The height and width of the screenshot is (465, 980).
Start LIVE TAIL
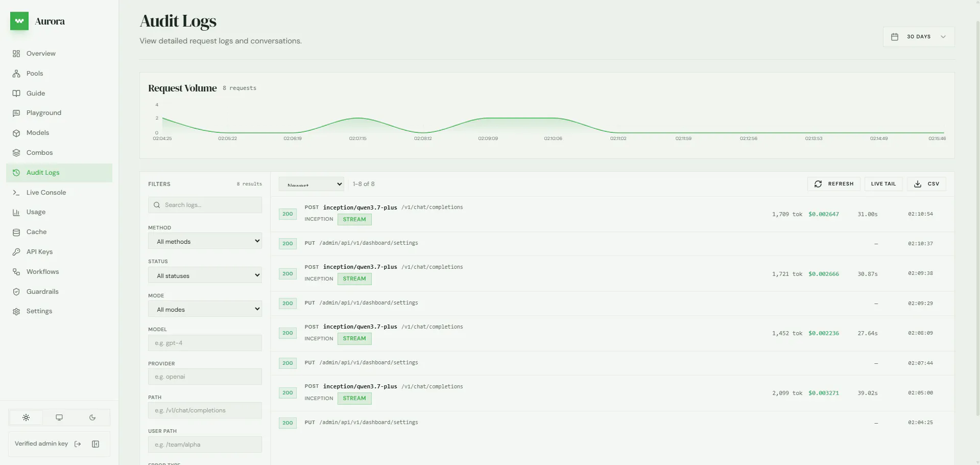coord(883,184)
